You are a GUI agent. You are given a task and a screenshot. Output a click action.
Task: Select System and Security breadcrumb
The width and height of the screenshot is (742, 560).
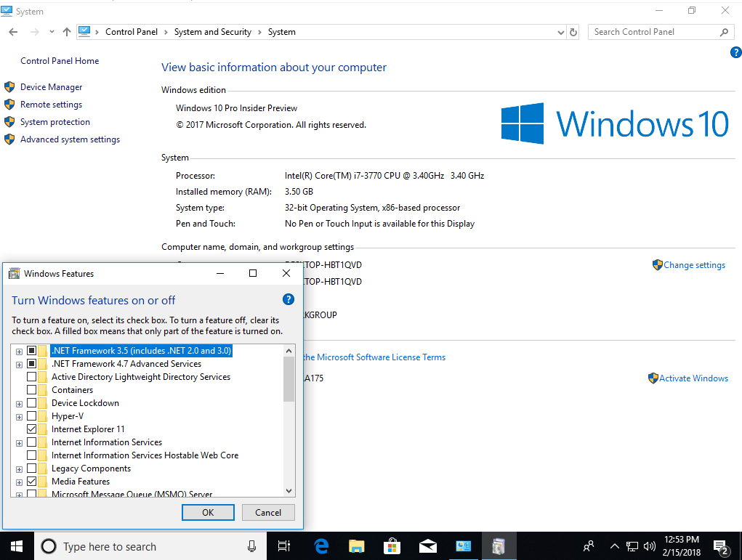click(213, 32)
